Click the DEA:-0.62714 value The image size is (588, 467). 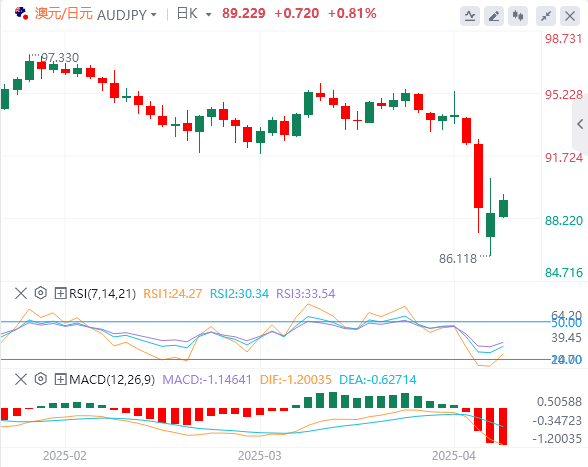[378, 380]
